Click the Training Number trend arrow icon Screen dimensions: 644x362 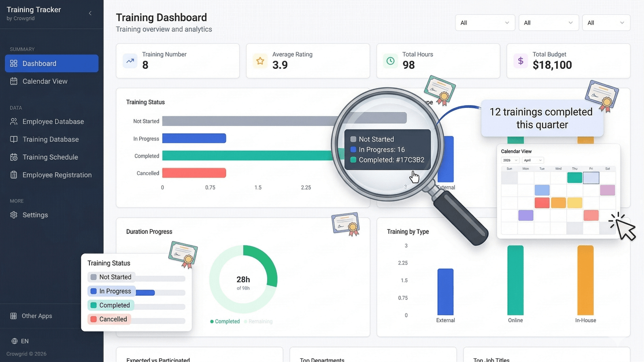click(130, 61)
